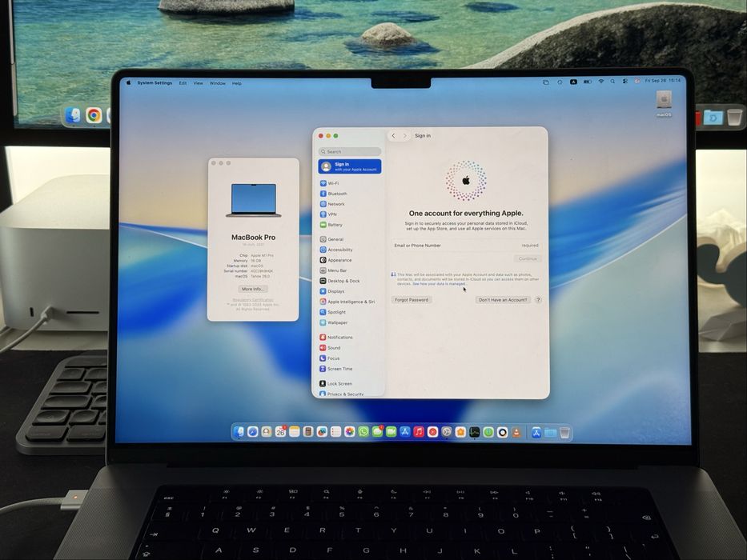This screenshot has width=747, height=560.
Task: Open the System Settings menu
Action: [155, 83]
